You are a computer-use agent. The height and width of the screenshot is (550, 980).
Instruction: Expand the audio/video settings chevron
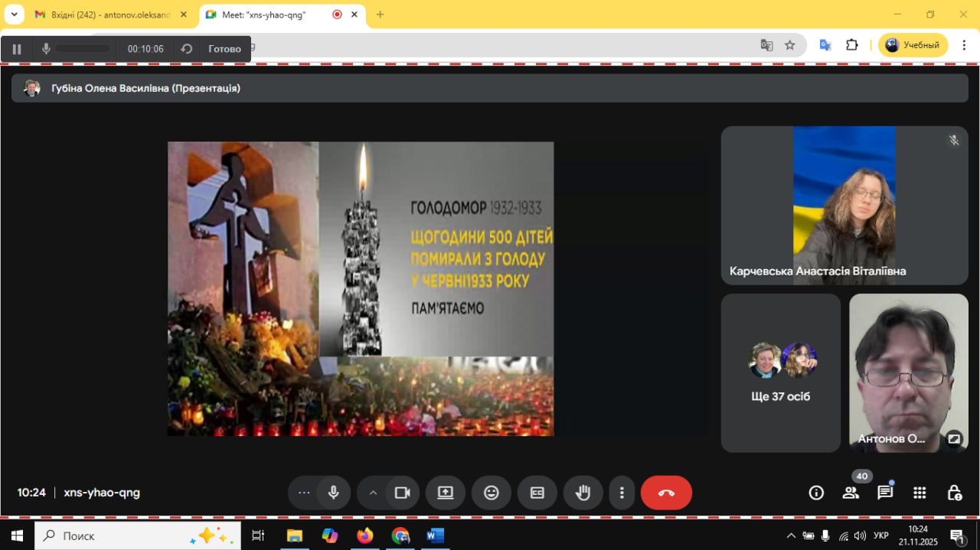coord(373,493)
